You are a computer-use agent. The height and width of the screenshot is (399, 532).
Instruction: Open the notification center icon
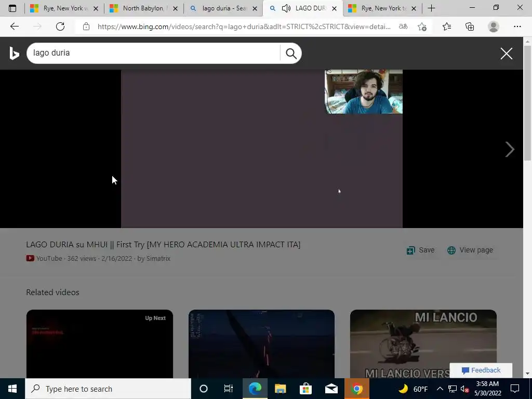(515, 389)
